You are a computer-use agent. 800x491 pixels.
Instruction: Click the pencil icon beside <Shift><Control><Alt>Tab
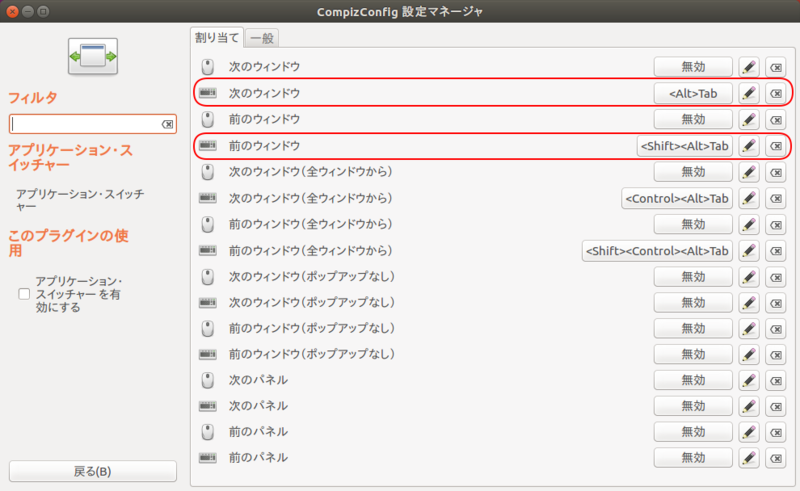[x=748, y=251]
